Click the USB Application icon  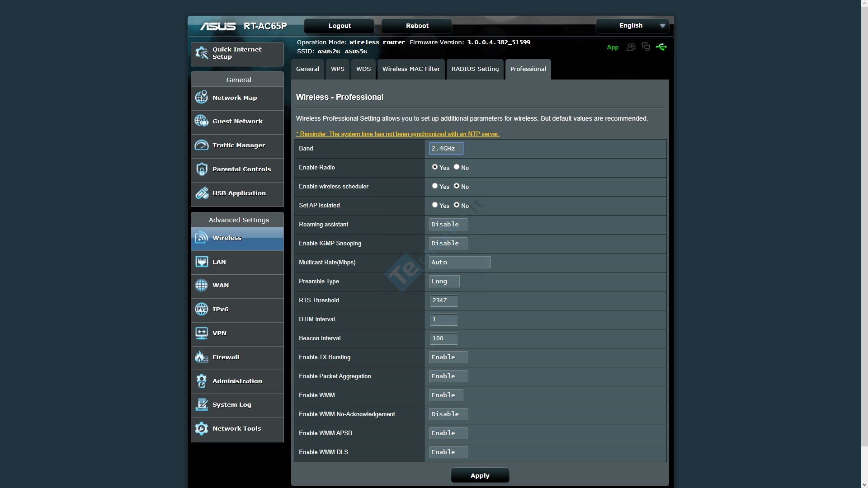[201, 193]
